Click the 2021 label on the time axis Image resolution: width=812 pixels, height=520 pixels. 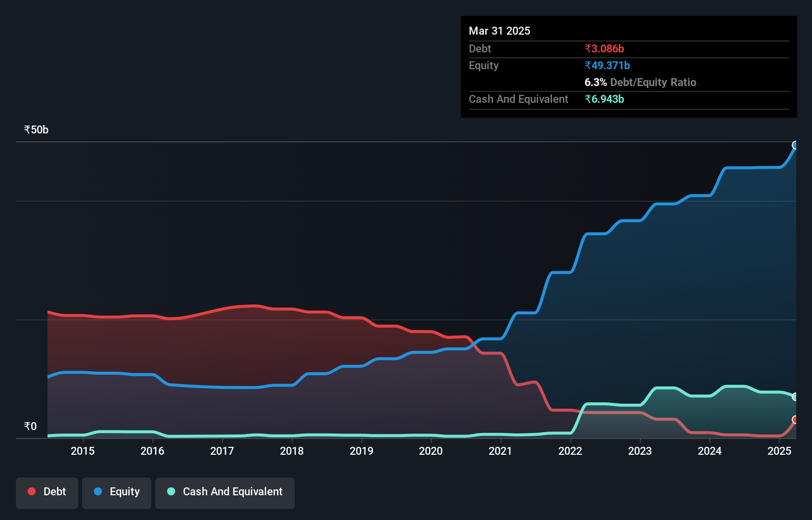(500, 450)
